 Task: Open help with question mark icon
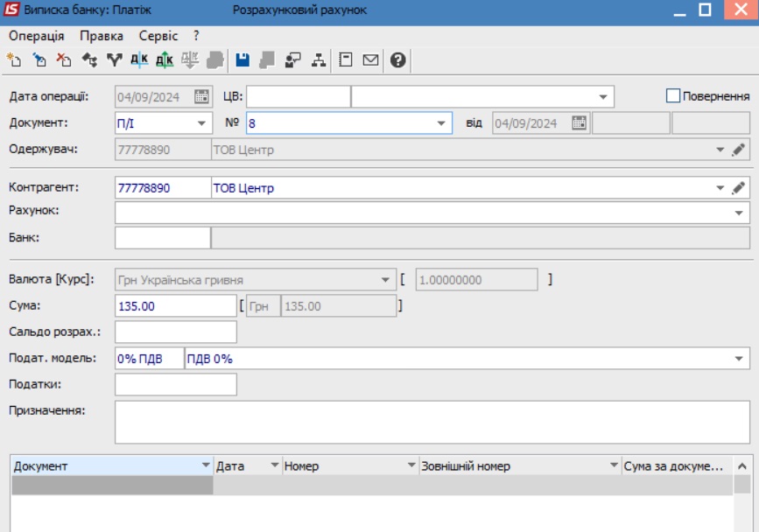click(x=398, y=60)
